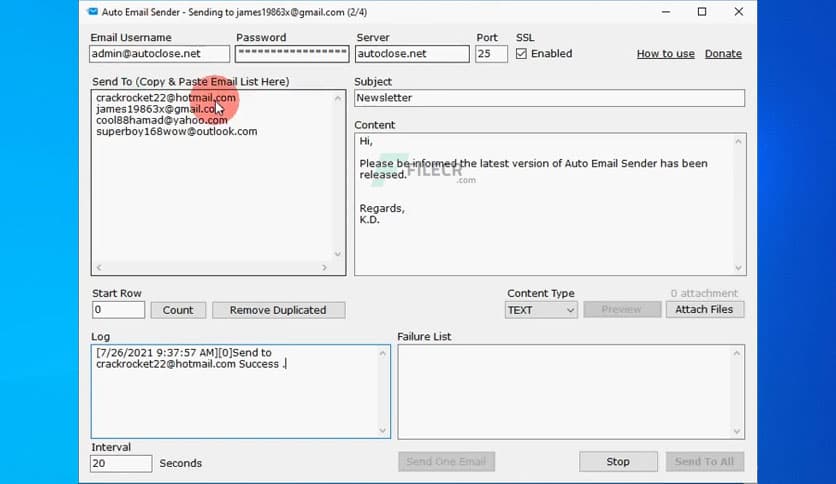Open the Donate link
The width and height of the screenshot is (836, 484).
(x=723, y=54)
